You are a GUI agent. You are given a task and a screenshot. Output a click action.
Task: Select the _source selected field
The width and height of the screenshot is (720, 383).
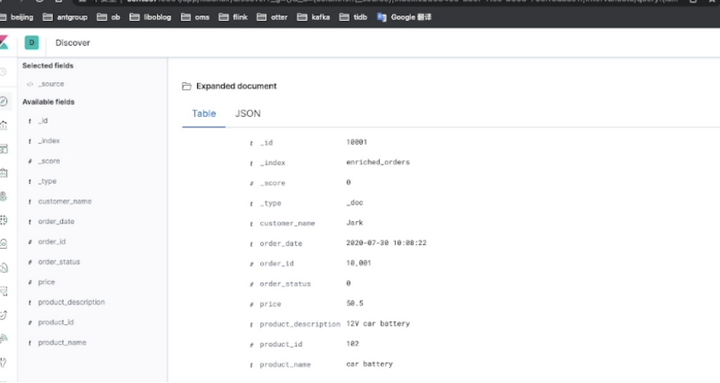(51, 84)
